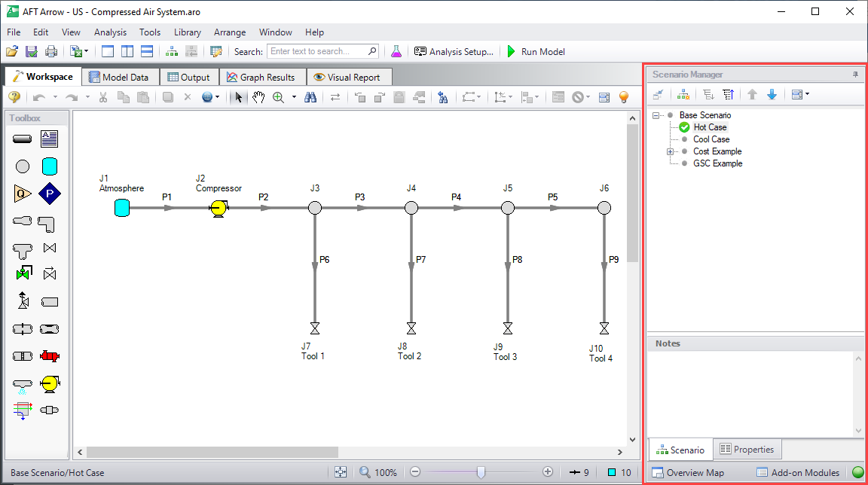Image resolution: width=868 pixels, height=485 pixels.
Task: Move scenario down with blue arrow
Action: (x=772, y=94)
